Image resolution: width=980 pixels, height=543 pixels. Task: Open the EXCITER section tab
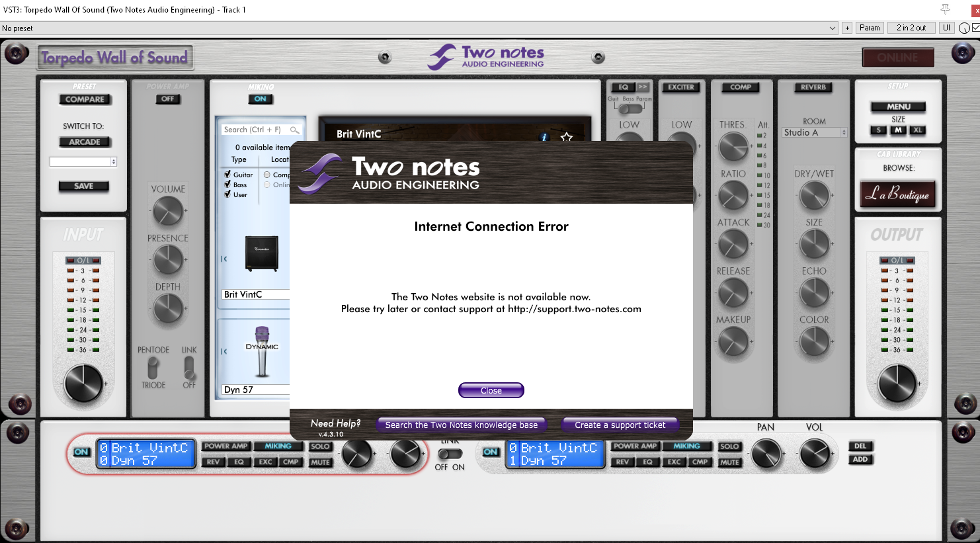[x=681, y=87]
